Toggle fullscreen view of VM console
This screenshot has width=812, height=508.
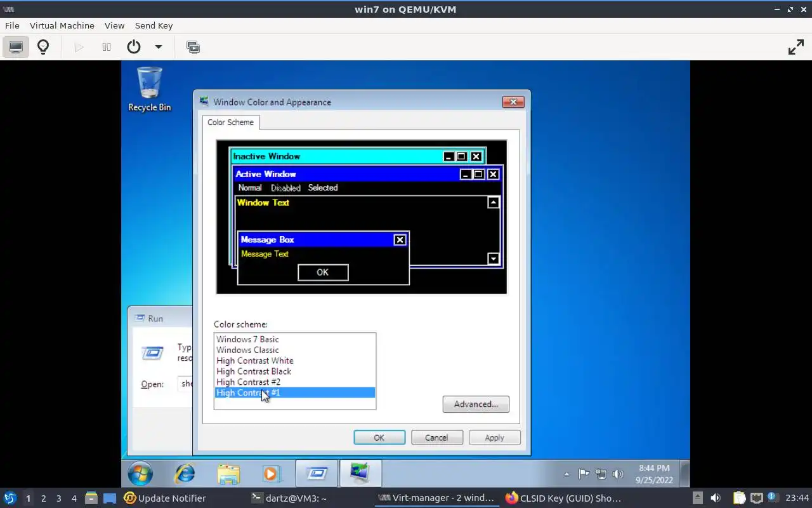796,47
